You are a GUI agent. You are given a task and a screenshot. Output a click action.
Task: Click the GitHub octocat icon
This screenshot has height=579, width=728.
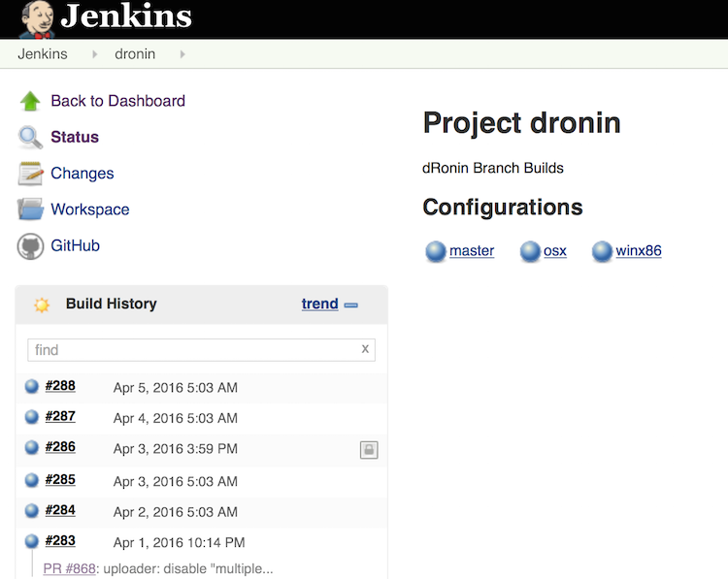click(x=30, y=246)
